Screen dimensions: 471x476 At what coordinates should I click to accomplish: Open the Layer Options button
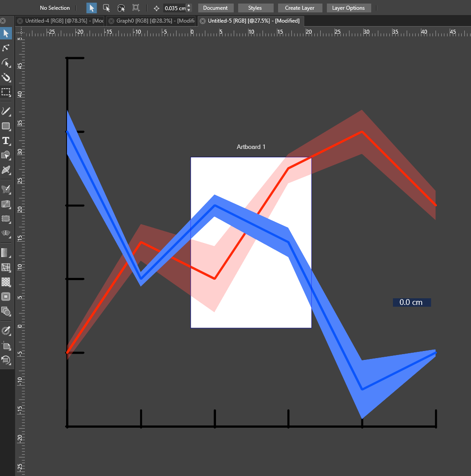click(348, 8)
